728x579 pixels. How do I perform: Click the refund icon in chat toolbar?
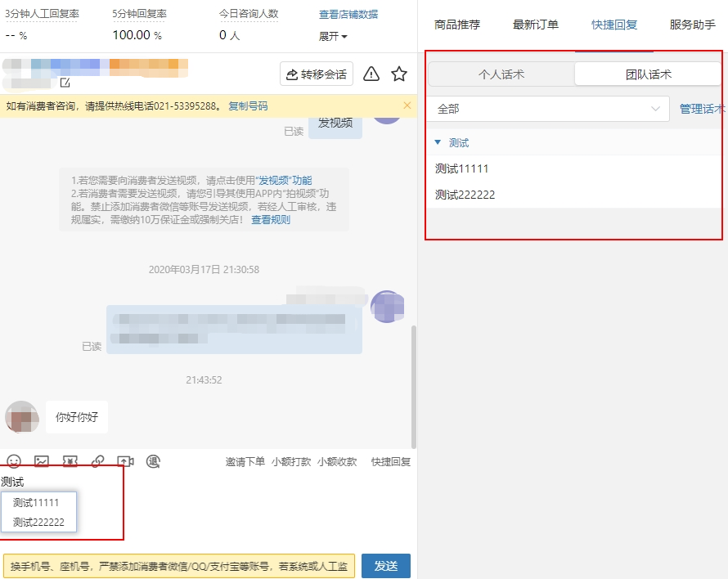tap(153, 461)
